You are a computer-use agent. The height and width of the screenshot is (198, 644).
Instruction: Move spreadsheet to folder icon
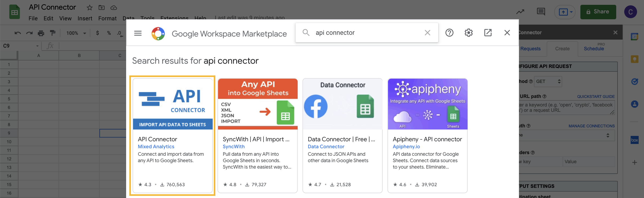point(102,8)
